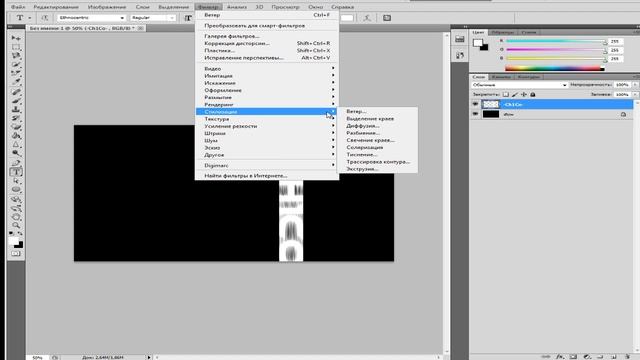Click the lock position icon
Viewport: 640px width, 360px height.
(524, 94)
